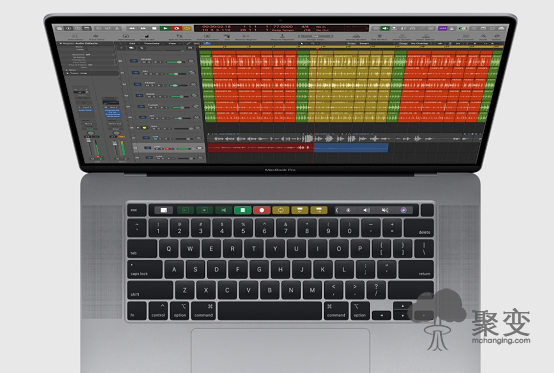Viewport: 554px width, 373px height.
Task: Open the Editors scissors button in control bar
Action: (117, 28)
